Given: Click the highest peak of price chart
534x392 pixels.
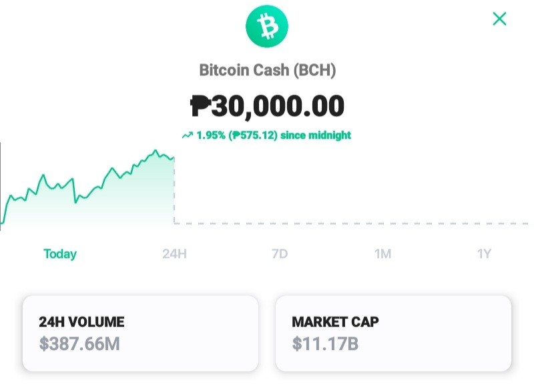Looking at the screenshot, I should 156,151.
